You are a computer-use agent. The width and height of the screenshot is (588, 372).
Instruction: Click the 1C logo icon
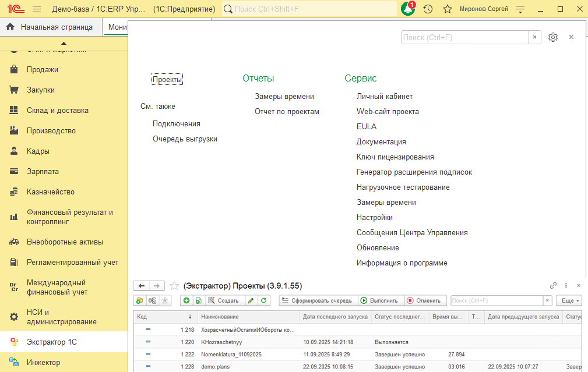(x=15, y=9)
